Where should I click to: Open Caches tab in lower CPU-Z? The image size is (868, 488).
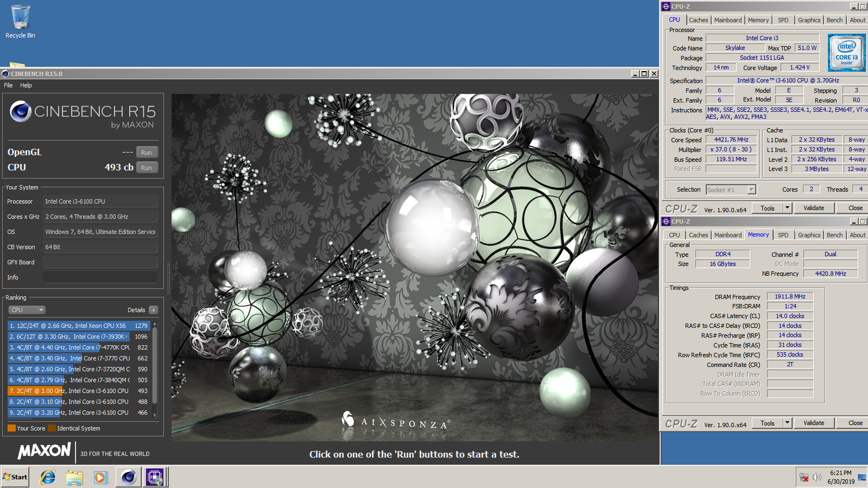[699, 235]
